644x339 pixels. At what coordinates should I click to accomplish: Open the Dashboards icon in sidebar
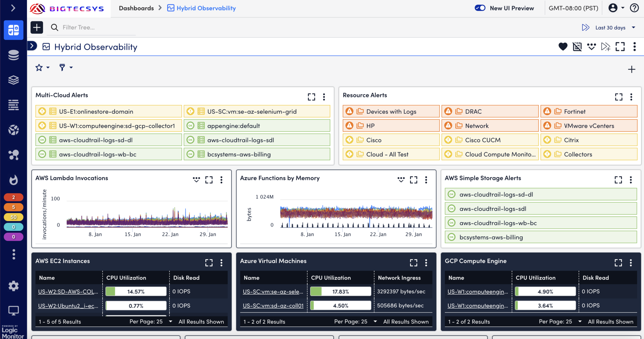click(14, 30)
